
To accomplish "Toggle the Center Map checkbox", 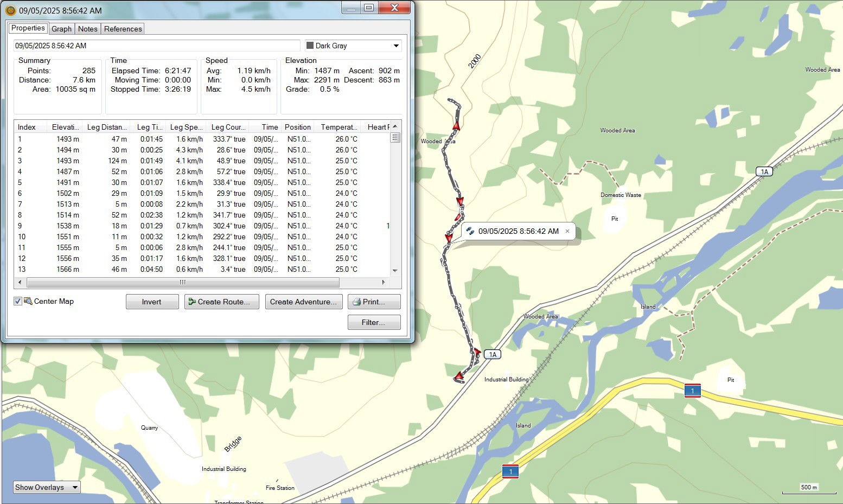I will tap(18, 301).
